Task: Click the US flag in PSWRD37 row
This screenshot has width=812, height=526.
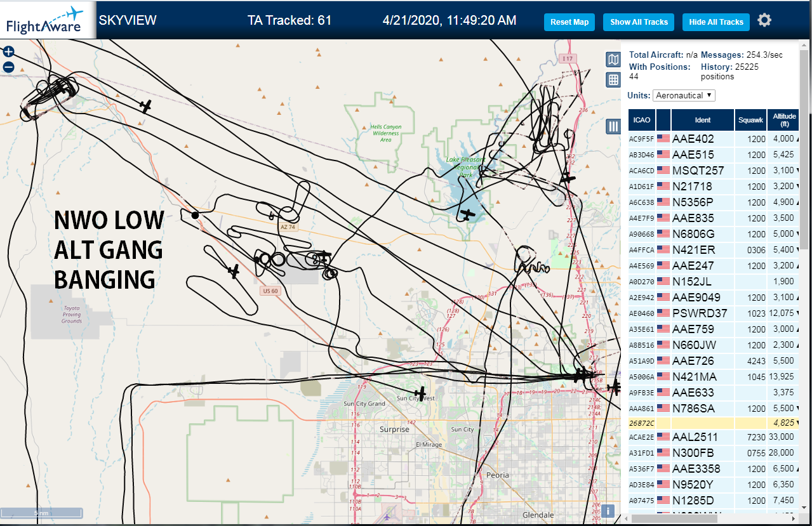Action: click(x=663, y=313)
